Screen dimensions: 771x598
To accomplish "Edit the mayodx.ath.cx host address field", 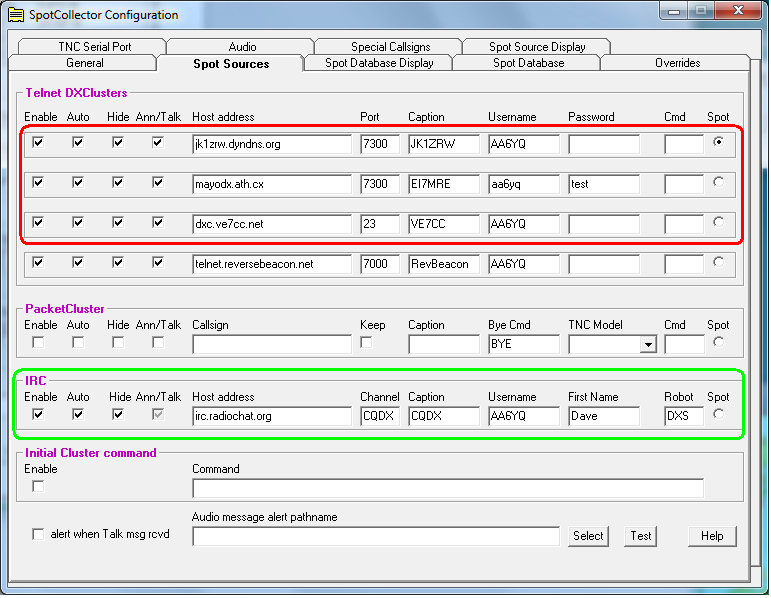I will point(272,184).
